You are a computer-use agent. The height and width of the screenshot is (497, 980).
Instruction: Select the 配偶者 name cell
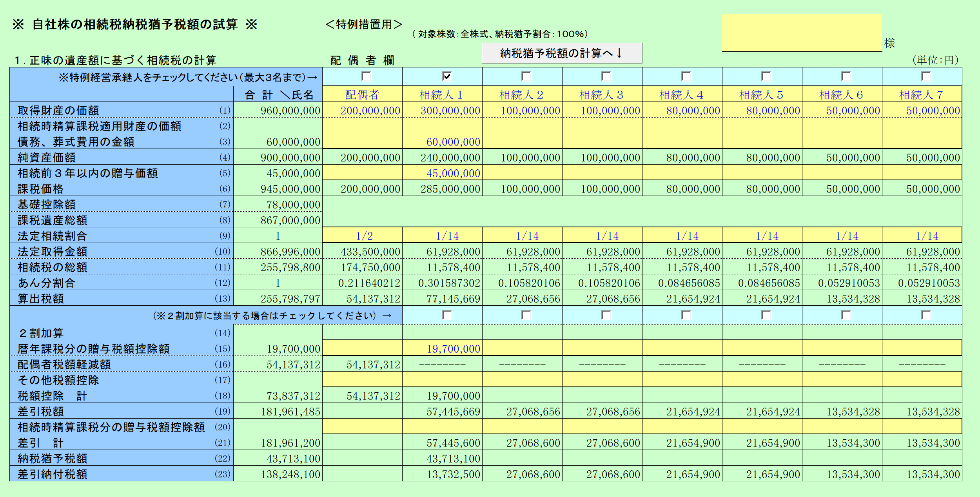(362, 94)
